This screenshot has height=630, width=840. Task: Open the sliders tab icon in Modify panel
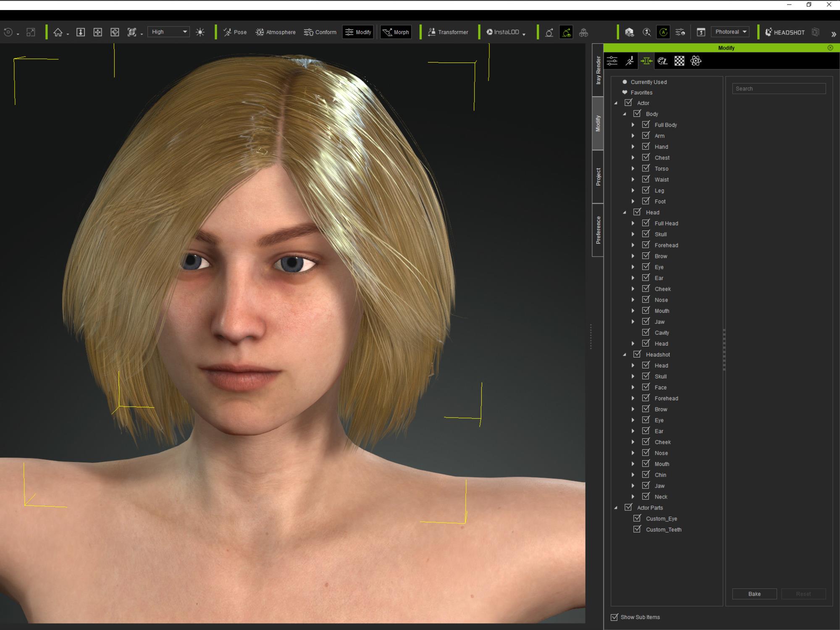(x=612, y=61)
